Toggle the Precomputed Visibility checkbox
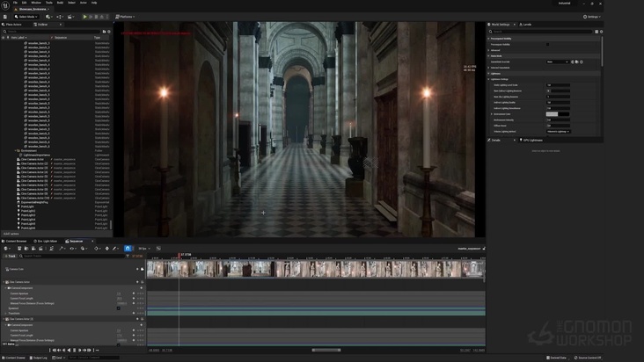Screen dimensions: 644x362 pos(547,44)
